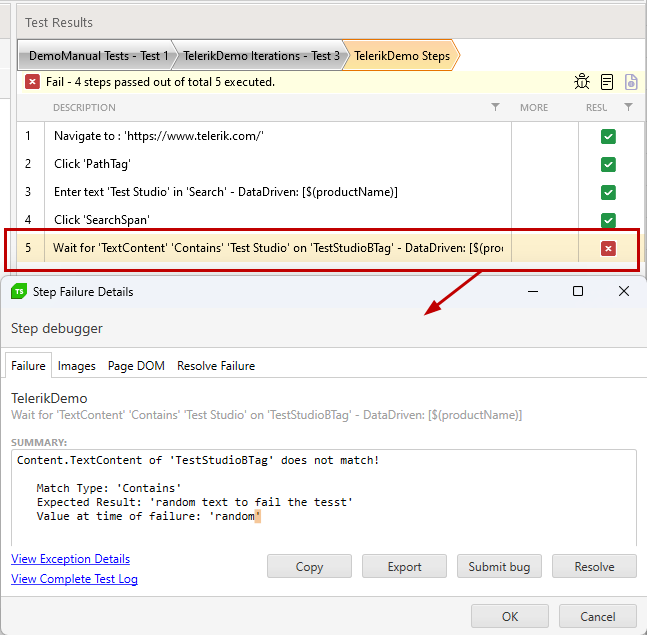
Task: Confirm the dialog with OK
Action: (x=510, y=616)
